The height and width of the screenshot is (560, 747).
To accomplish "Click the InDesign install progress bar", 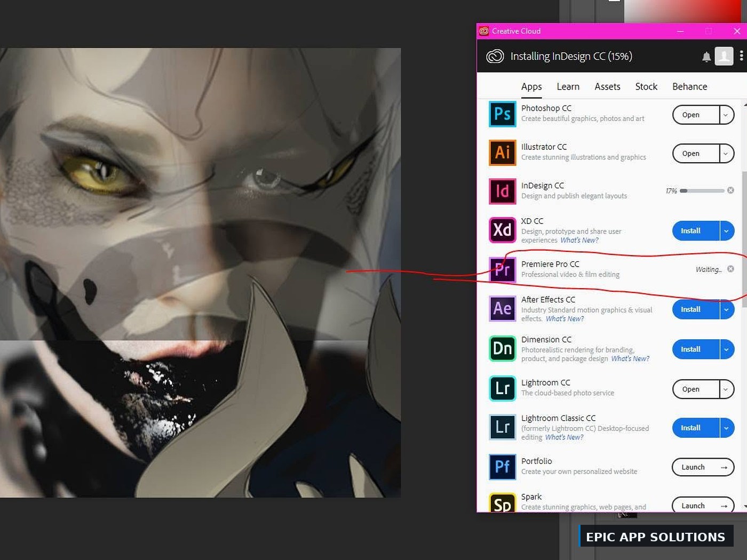I will point(702,190).
